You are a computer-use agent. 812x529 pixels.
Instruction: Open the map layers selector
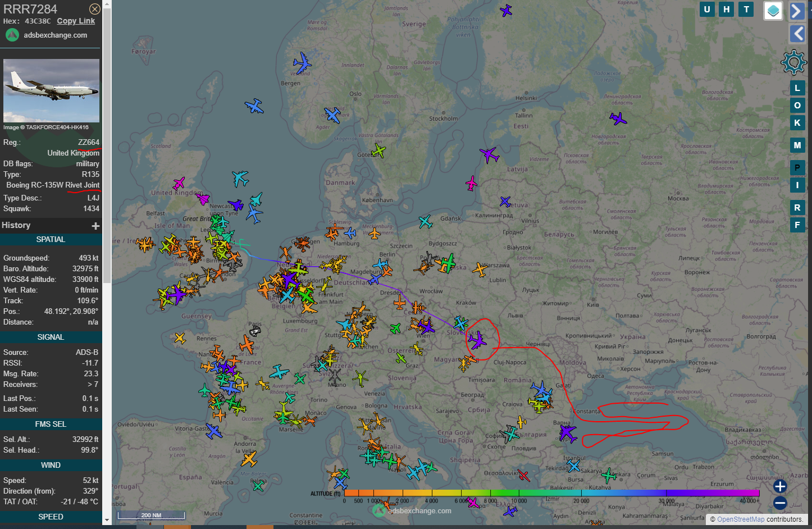pos(773,10)
